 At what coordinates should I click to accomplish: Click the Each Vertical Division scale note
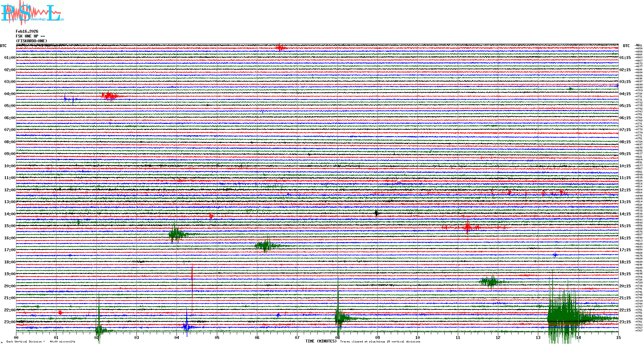click(x=41, y=342)
